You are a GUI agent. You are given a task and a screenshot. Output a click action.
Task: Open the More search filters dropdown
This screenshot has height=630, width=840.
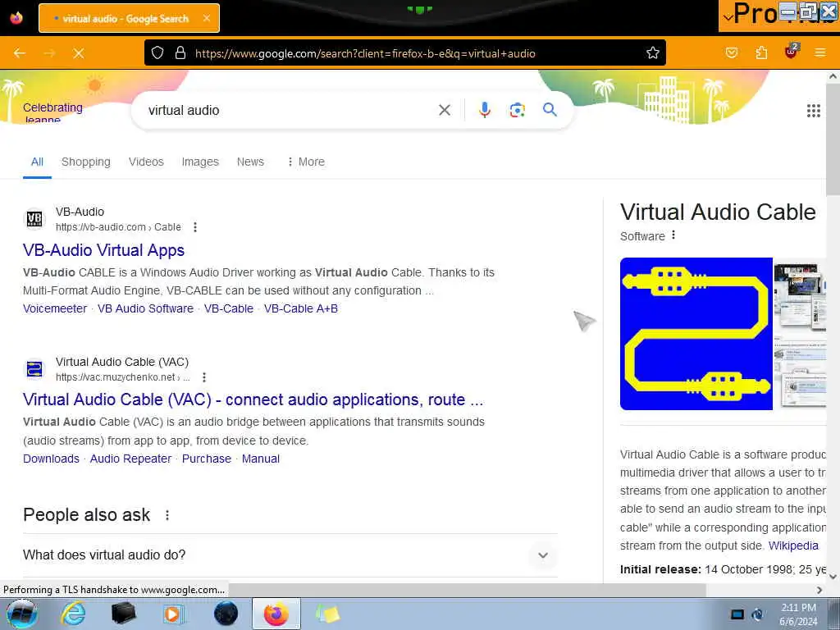[305, 162]
